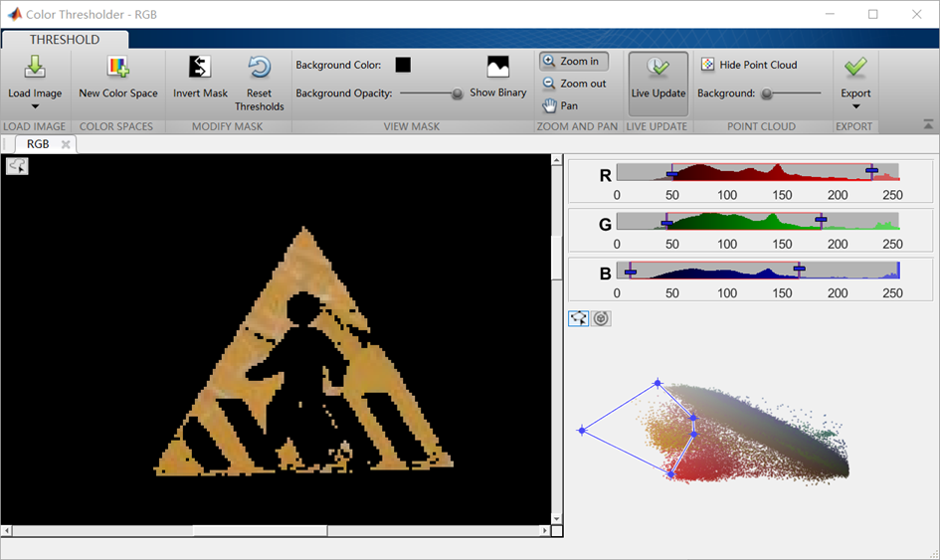Click the Load Image icon
The image size is (940, 560).
35,67
